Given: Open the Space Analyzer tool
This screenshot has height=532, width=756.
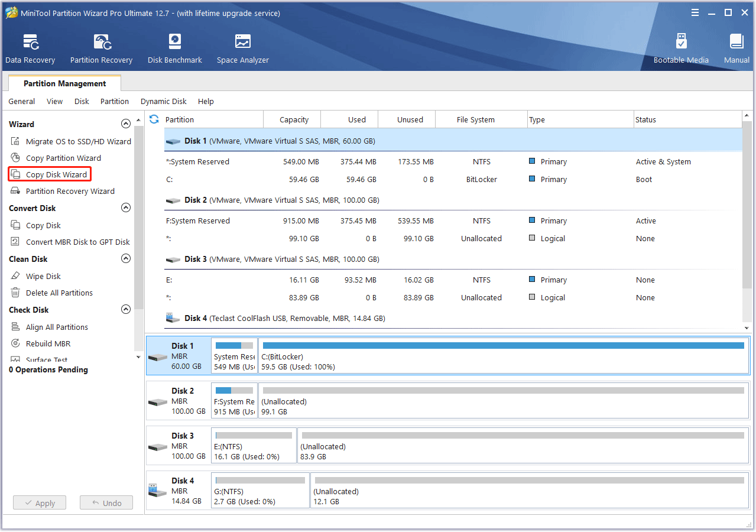Looking at the screenshot, I should point(242,49).
